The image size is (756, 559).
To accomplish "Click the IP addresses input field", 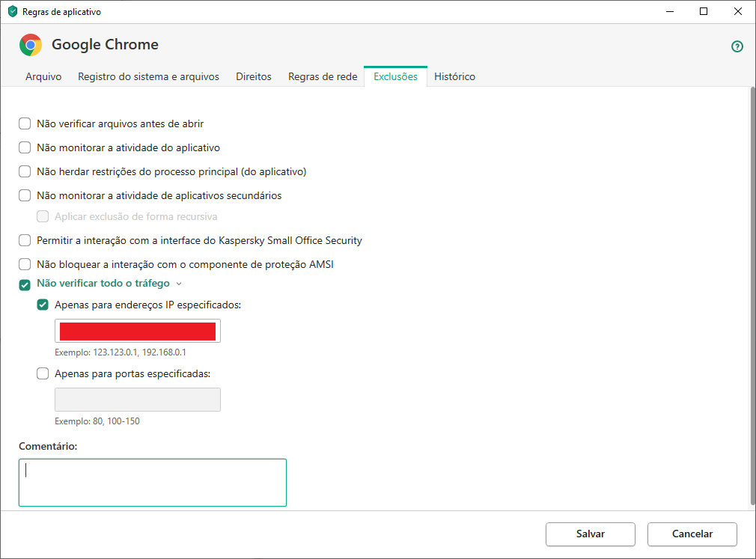I will 138,331.
